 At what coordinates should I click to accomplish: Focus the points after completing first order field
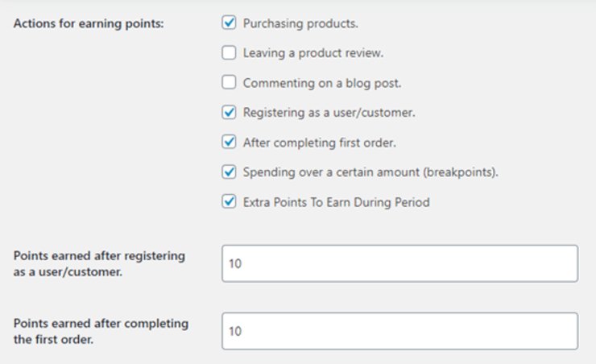399,331
